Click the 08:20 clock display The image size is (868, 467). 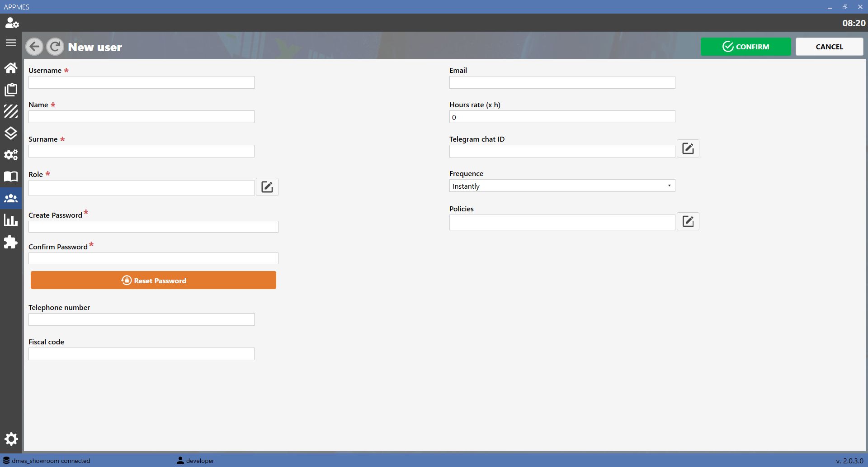click(x=854, y=23)
